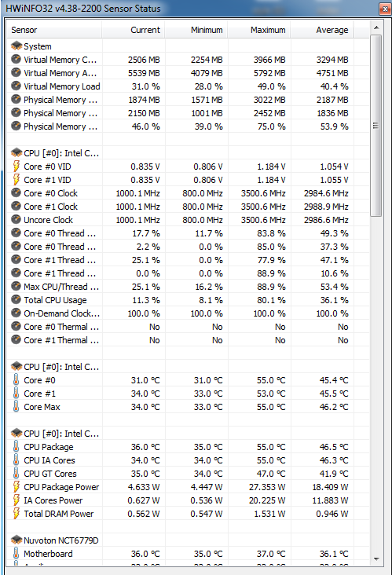Click the 2988.9 MHz average value
Image resolution: width=392 pixels, height=575 pixels.
(326, 207)
